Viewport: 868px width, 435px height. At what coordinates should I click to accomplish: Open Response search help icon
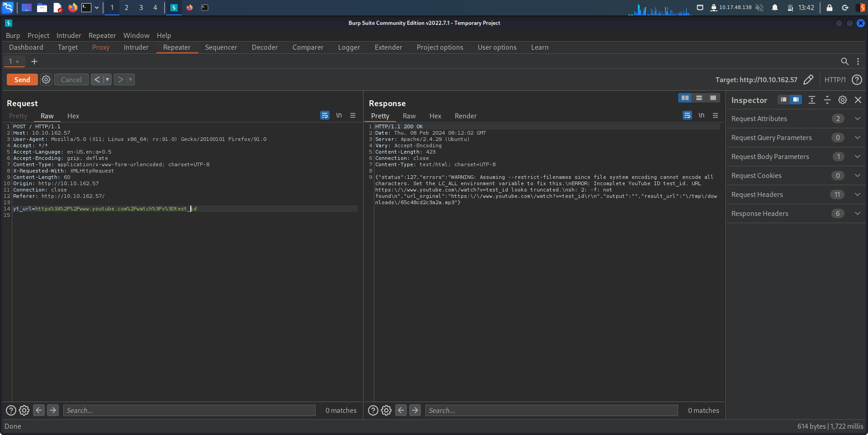373,410
